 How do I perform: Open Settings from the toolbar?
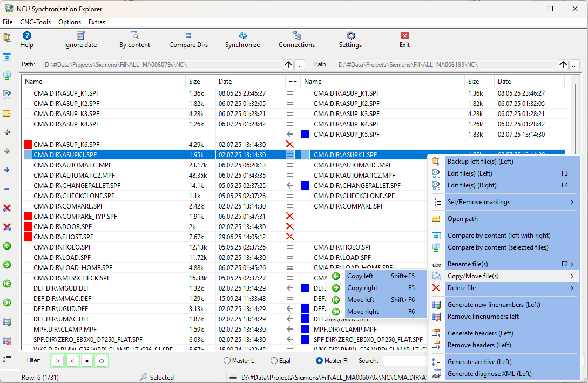point(350,39)
